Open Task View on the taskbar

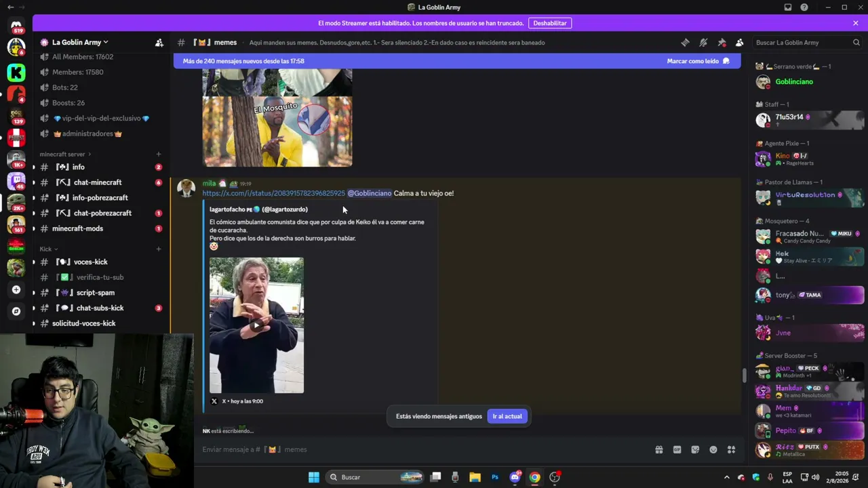click(436, 477)
